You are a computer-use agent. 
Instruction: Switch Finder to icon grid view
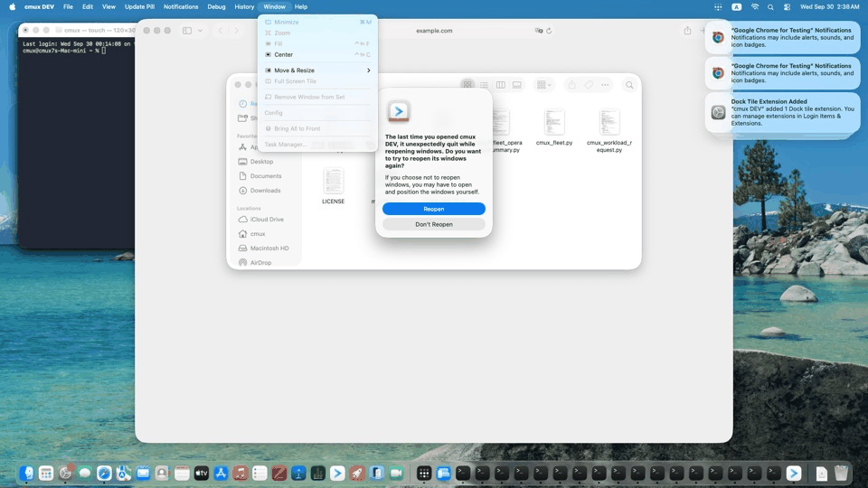[467, 85]
